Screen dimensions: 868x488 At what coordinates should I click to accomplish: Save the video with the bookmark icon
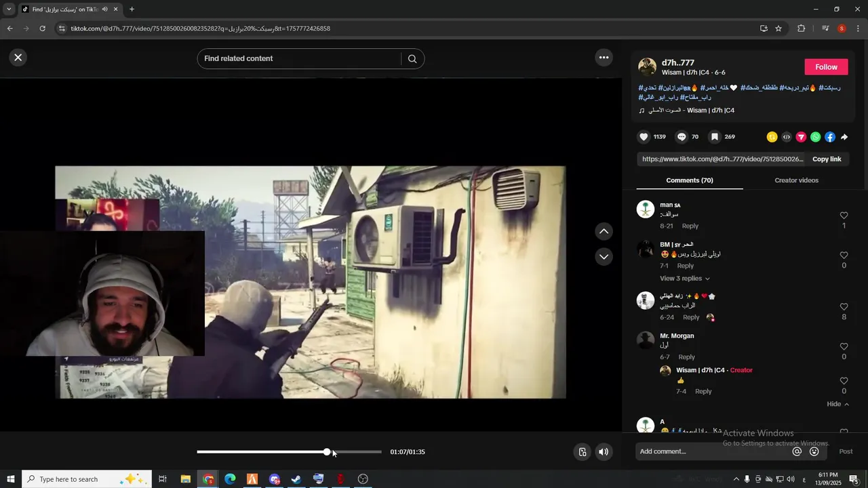click(714, 137)
